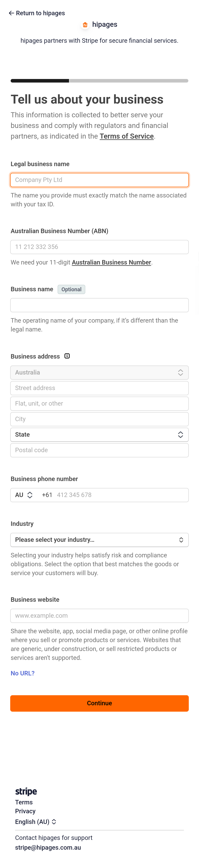Click the Stripe logo in footer
Viewport: 199px width, 868px height.
26,791
